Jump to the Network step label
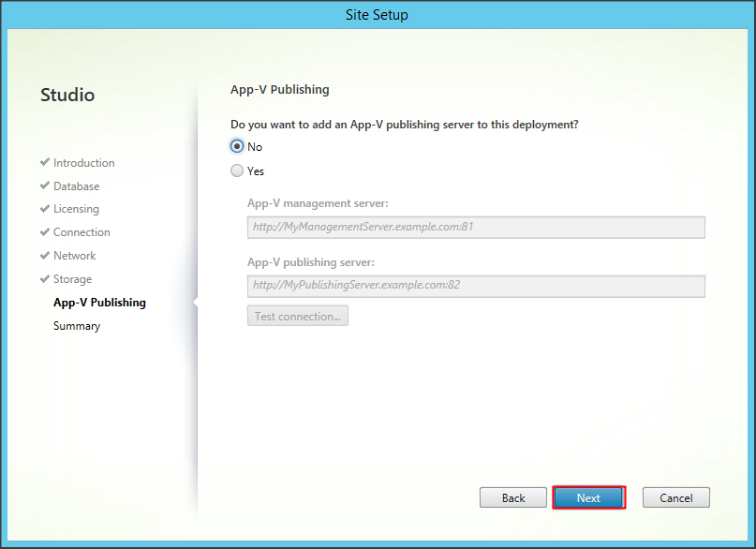 pos(74,256)
